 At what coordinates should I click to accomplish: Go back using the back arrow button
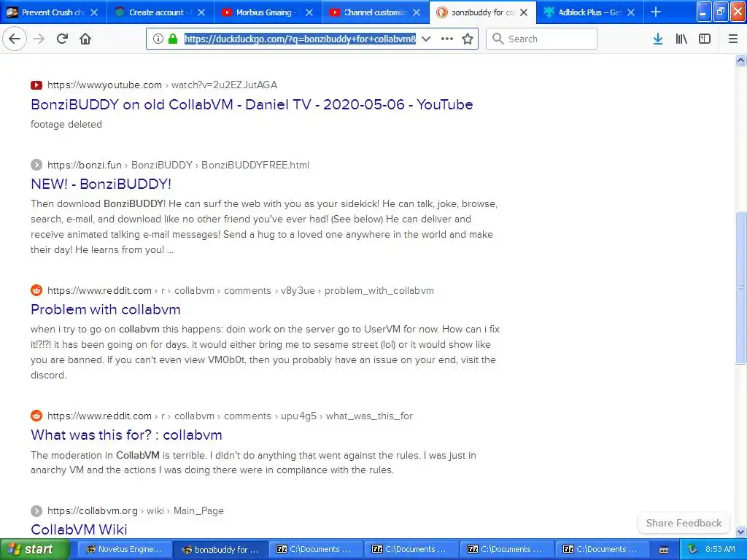[15, 39]
